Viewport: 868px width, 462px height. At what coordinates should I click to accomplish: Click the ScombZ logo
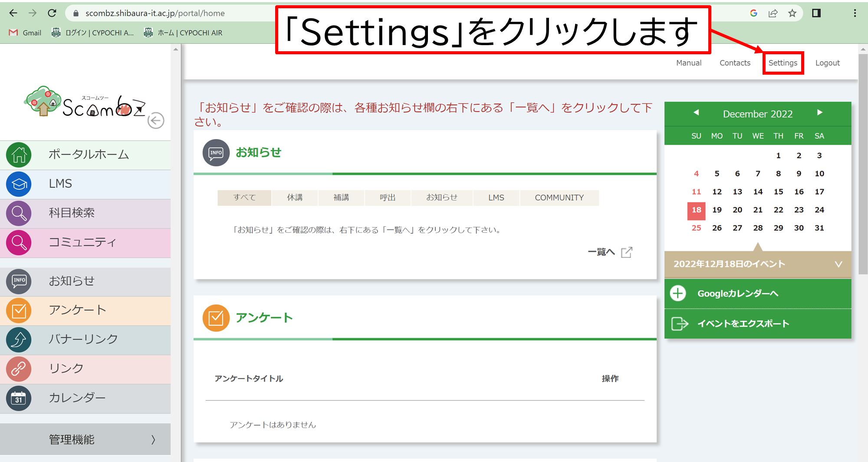point(85,102)
